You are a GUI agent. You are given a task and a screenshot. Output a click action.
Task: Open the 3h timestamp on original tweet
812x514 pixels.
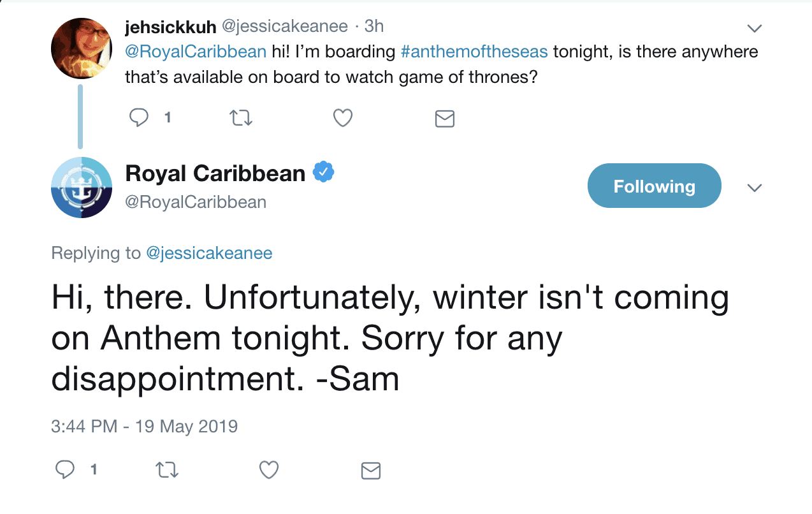[374, 26]
